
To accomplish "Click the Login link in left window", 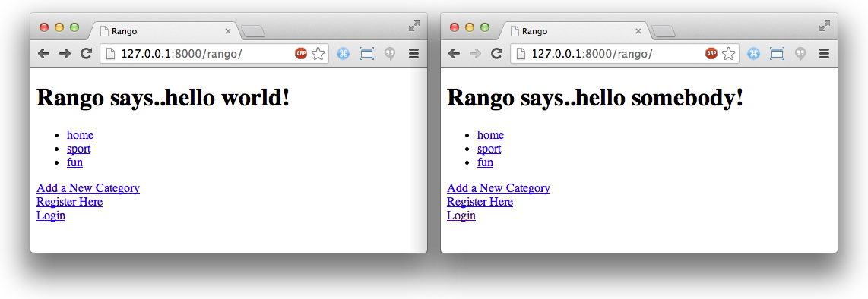I will point(51,216).
